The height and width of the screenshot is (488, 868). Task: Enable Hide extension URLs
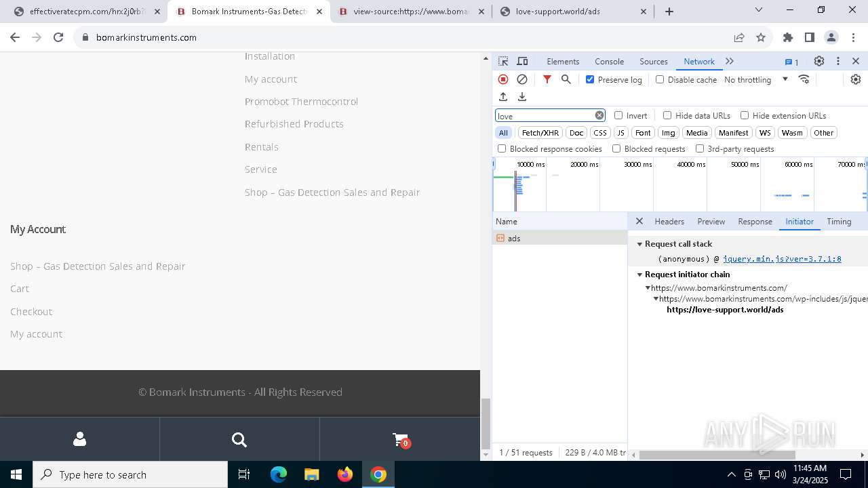tap(745, 115)
